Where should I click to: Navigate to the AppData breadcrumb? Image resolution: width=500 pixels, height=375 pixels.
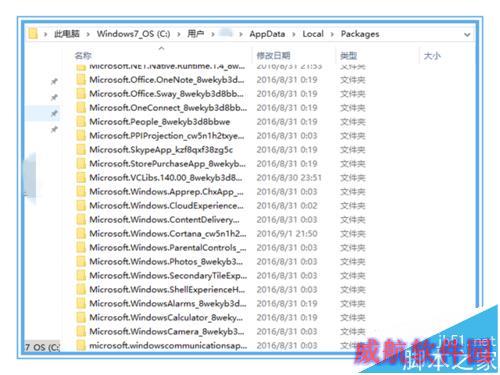click(x=267, y=34)
